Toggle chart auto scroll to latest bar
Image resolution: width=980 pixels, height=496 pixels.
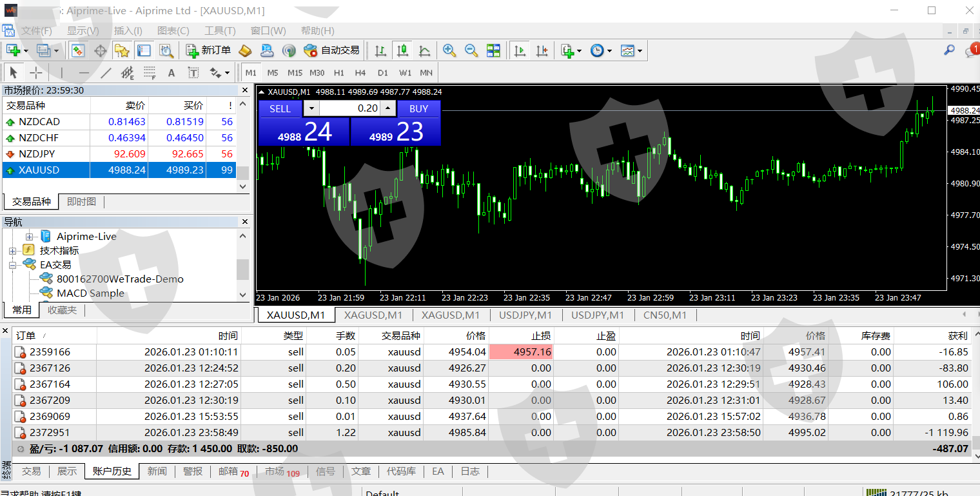point(520,50)
